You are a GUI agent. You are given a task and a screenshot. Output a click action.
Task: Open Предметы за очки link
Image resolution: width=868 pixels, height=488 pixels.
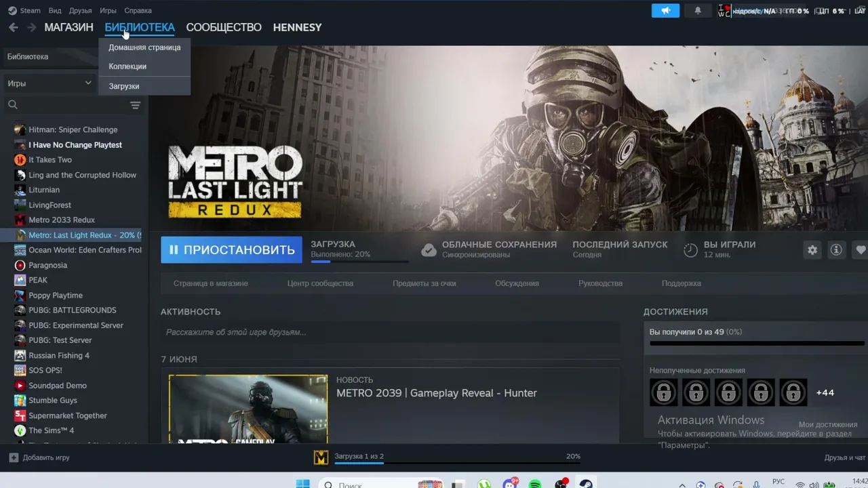(424, 283)
